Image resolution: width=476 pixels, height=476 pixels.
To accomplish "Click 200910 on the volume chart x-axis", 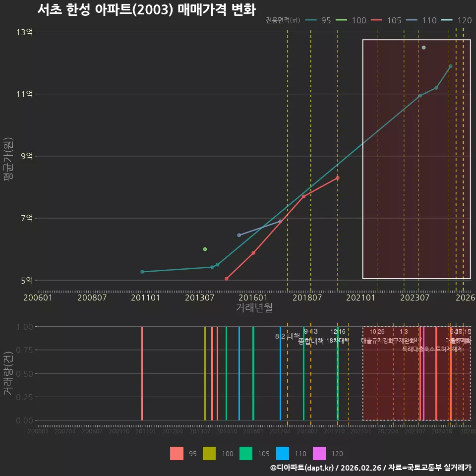I will tap(119, 431).
